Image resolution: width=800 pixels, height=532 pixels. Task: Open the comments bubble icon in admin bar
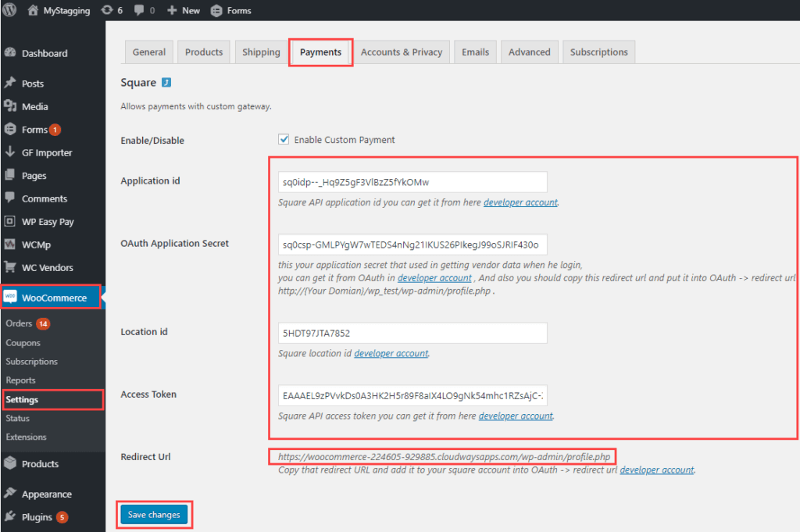pos(139,10)
